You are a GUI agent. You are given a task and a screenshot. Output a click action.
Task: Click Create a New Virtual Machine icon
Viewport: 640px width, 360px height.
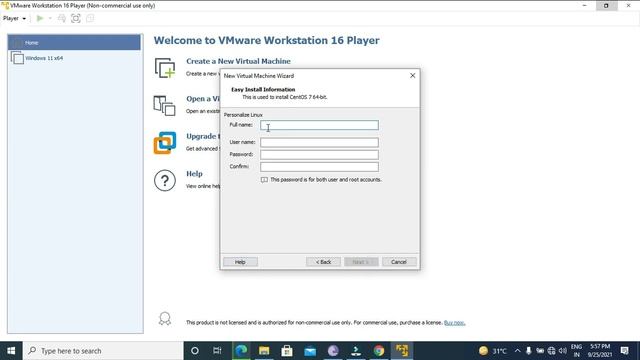[x=165, y=68]
